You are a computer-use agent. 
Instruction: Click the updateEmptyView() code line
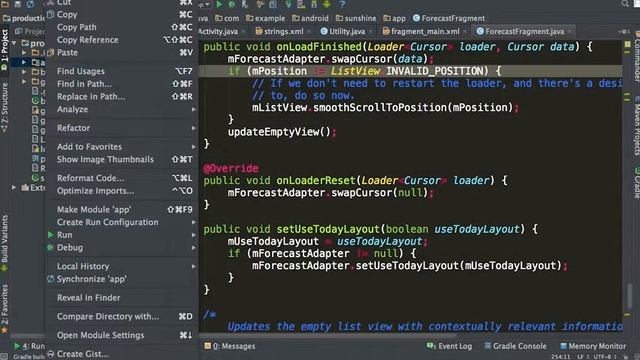[x=282, y=132]
